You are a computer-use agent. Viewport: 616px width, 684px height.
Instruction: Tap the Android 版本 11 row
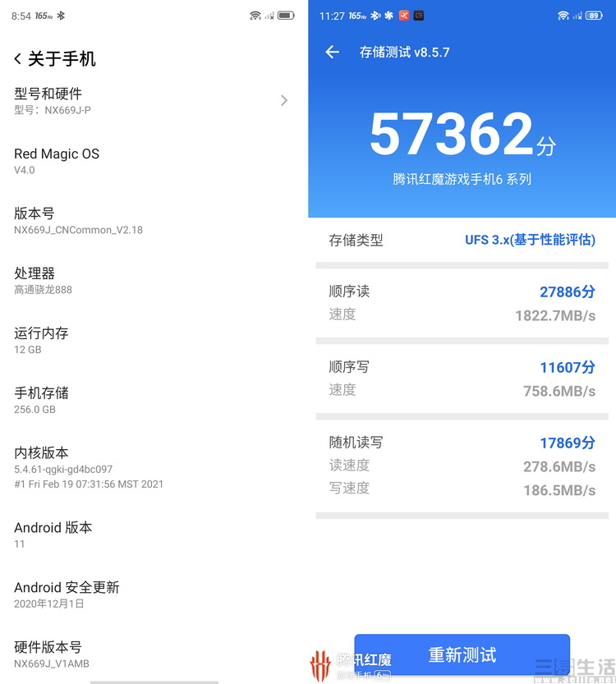click(154, 535)
